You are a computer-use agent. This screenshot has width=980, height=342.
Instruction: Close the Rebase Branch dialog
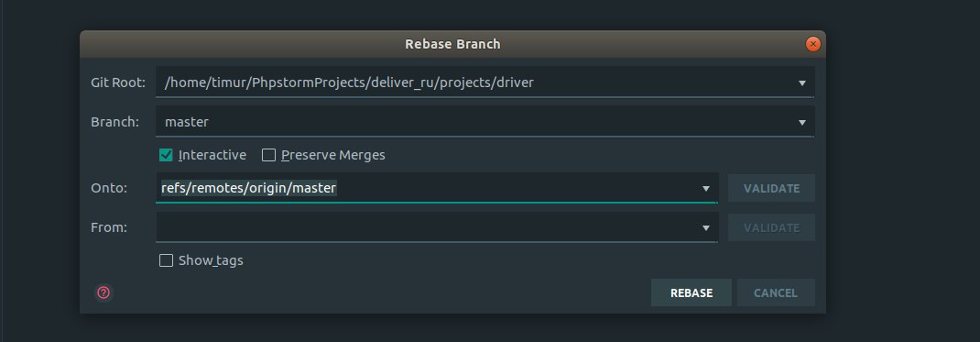click(x=812, y=44)
